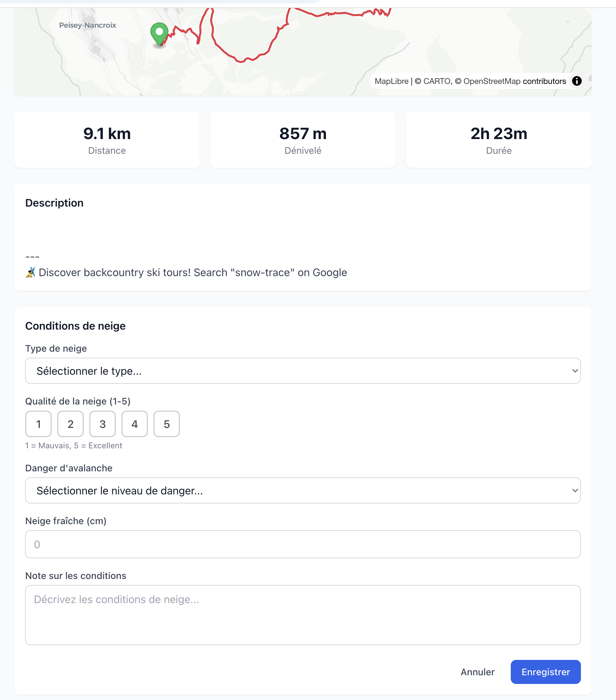The height and width of the screenshot is (700, 616).
Task: Select snow quality rating 2
Action: [70, 424]
